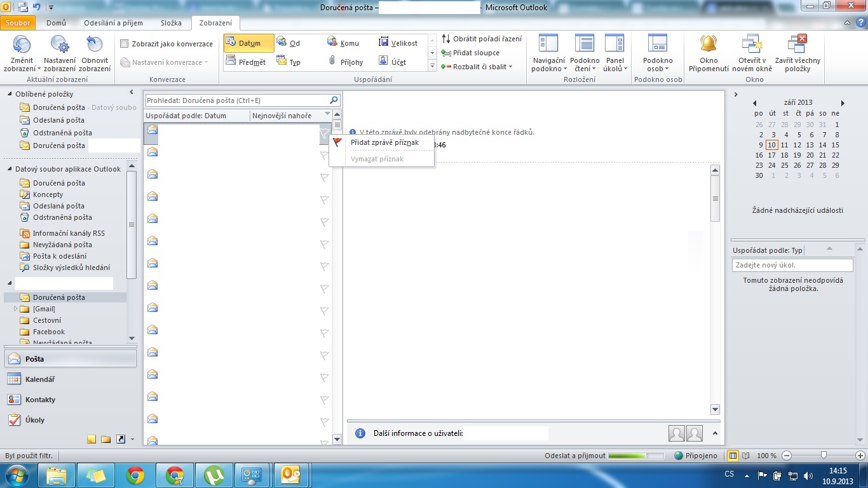Minimize the ribbon with the caret arrow

(x=847, y=23)
